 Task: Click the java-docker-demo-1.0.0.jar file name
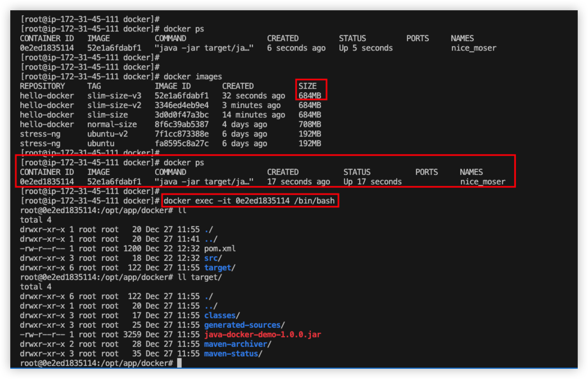263,335
